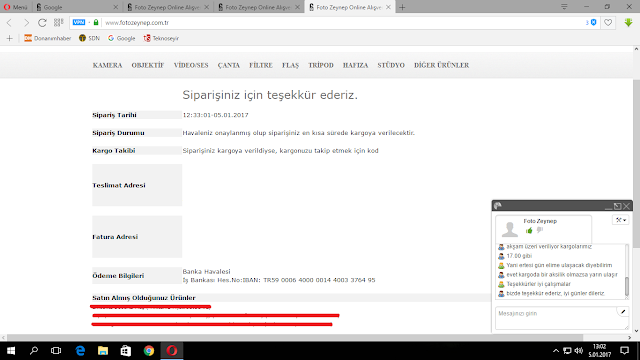Click the chat scrollbar thumb
Viewport: 640px width, 360px height.
[x=627, y=287]
